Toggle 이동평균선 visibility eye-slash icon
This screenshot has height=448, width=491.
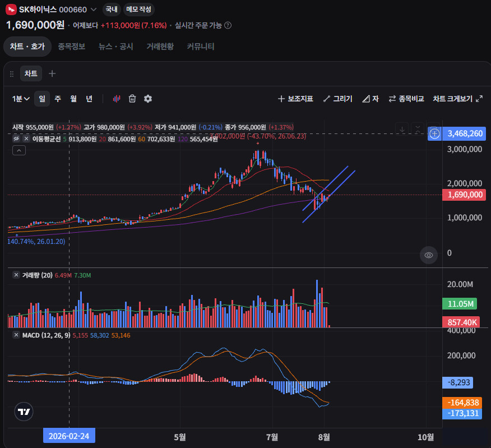pyautogui.click(x=16, y=139)
